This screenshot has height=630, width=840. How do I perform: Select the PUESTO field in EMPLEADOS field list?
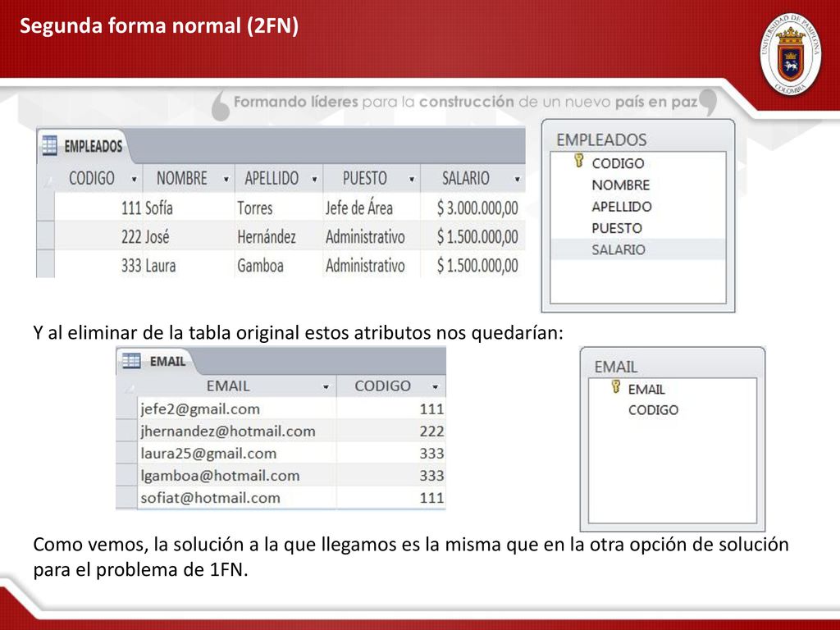click(617, 228)
